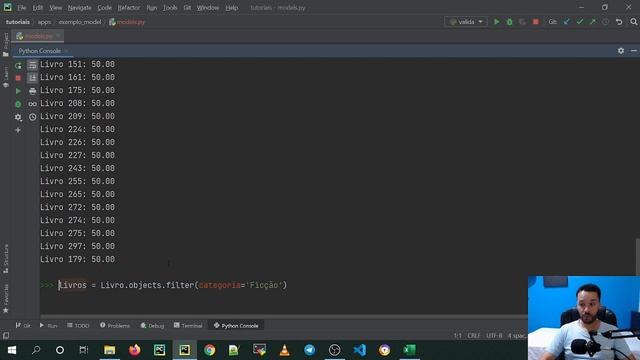The image size is (640, 360).
Task: Click the console print icon
Action: coord(32,91)
